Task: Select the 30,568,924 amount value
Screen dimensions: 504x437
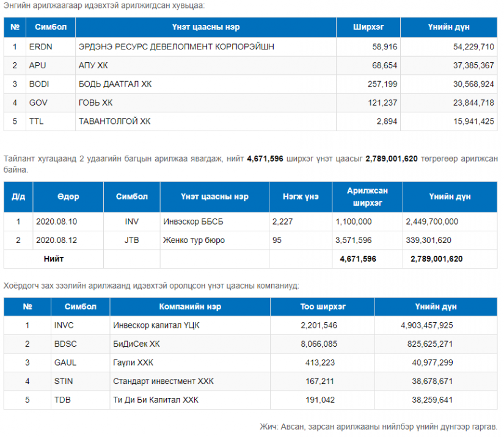Action: [x=473, y=84]
